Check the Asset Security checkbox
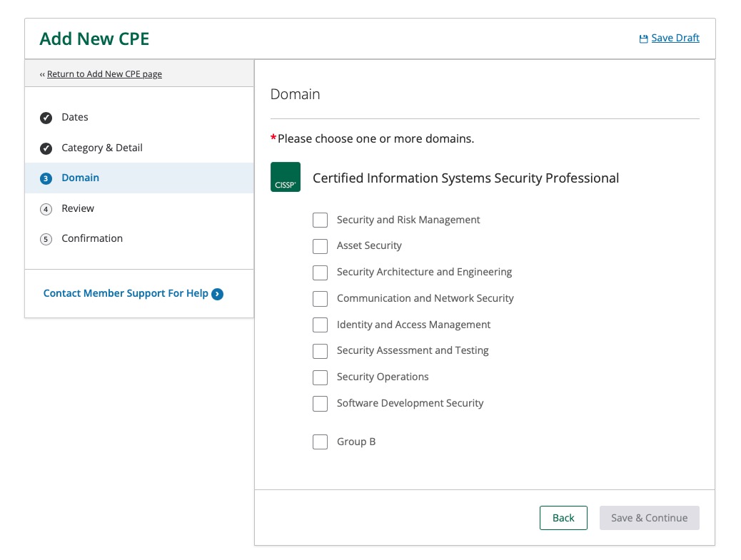 click(x=320, y=246)
